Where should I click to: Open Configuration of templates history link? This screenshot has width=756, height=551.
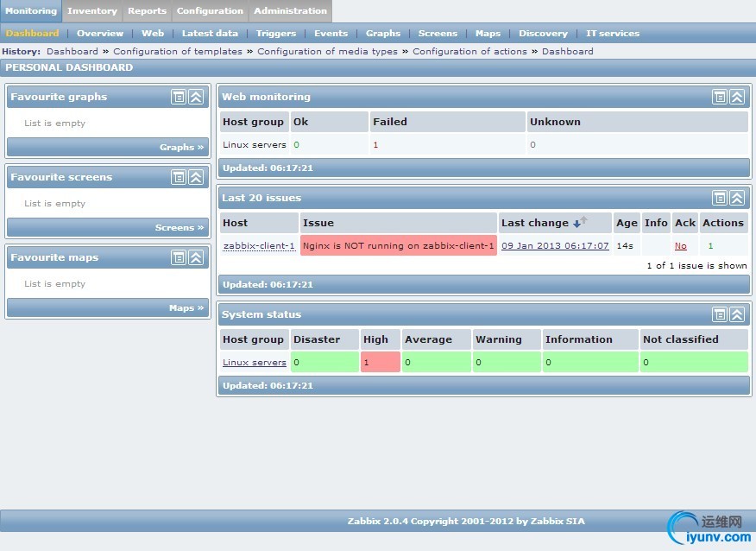[x=178, y=51]
